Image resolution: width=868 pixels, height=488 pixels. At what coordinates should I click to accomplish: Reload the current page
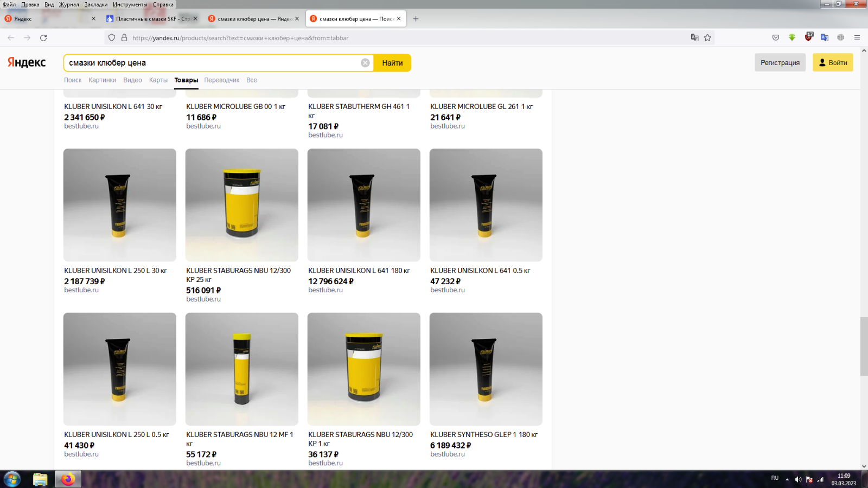pyautogui.click(x=43, y=38)
